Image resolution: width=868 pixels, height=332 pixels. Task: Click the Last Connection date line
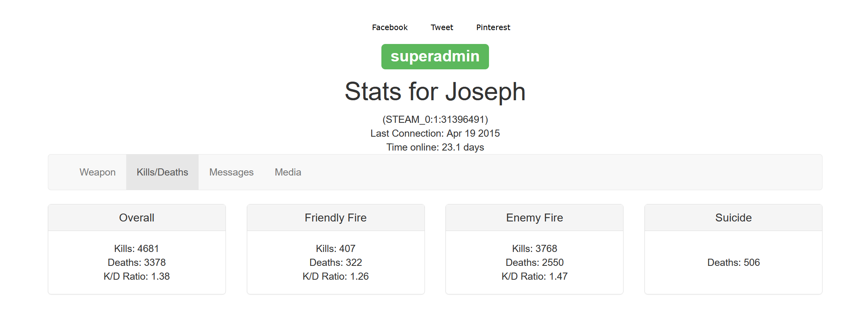(x=435, y=134)
